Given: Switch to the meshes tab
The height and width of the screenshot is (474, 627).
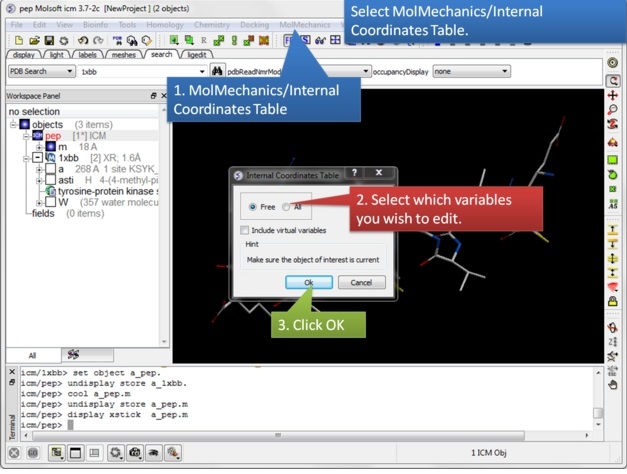Looking at the screenshot, I should pos(123,55).
